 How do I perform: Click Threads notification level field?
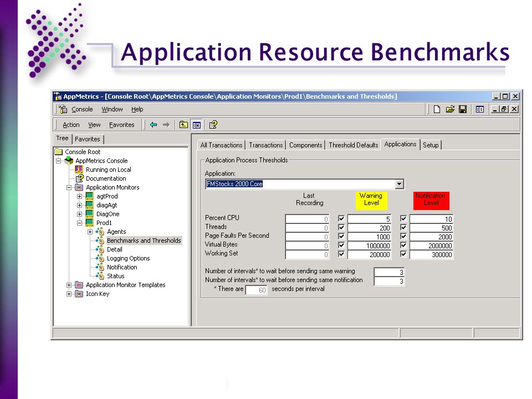pos(431,228)
